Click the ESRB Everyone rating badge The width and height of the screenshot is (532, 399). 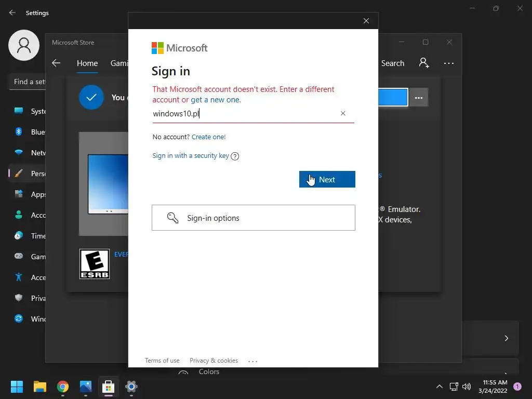coord(95,264)
